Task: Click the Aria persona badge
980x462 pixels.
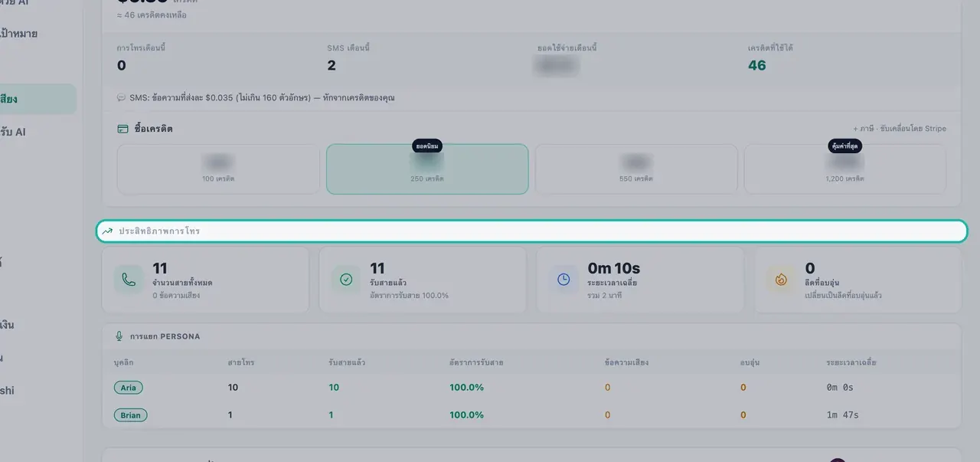Action: pos(129,388)
